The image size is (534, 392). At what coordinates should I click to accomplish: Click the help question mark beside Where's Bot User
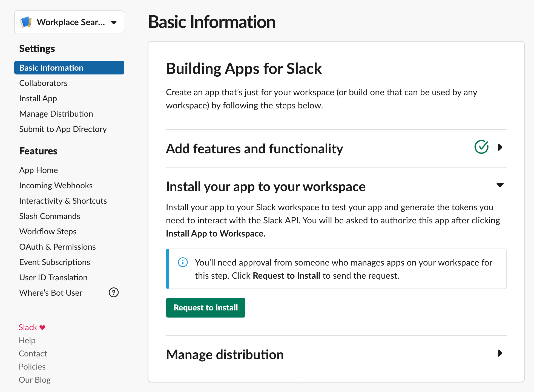(114, 292)
